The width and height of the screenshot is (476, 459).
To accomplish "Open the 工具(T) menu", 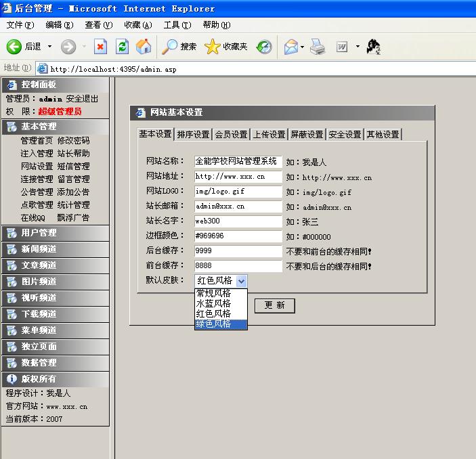I will click(176, 25).
